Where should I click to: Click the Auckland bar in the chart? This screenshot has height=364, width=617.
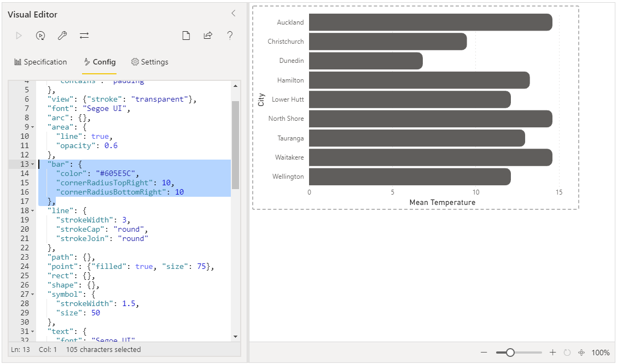point(430,22)
